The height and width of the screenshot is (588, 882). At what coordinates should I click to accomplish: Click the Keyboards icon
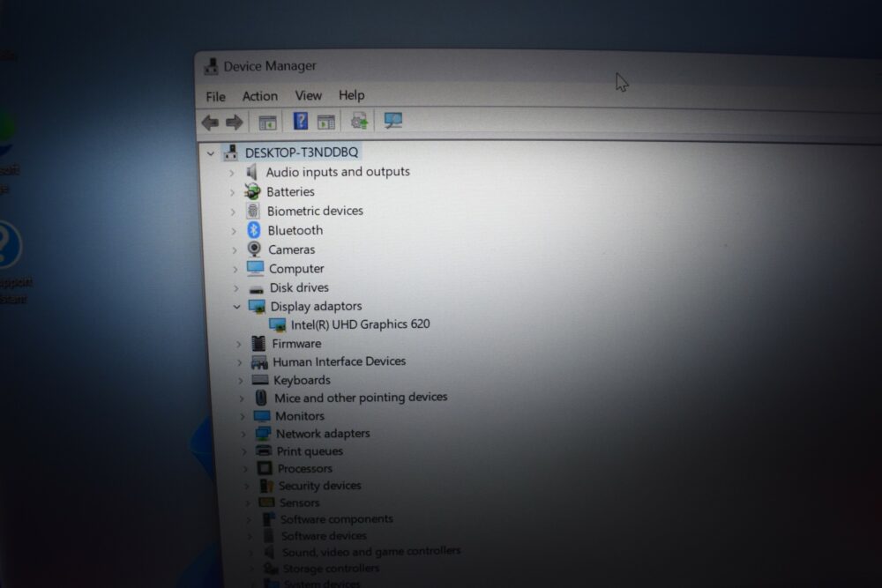click(260, 380)
